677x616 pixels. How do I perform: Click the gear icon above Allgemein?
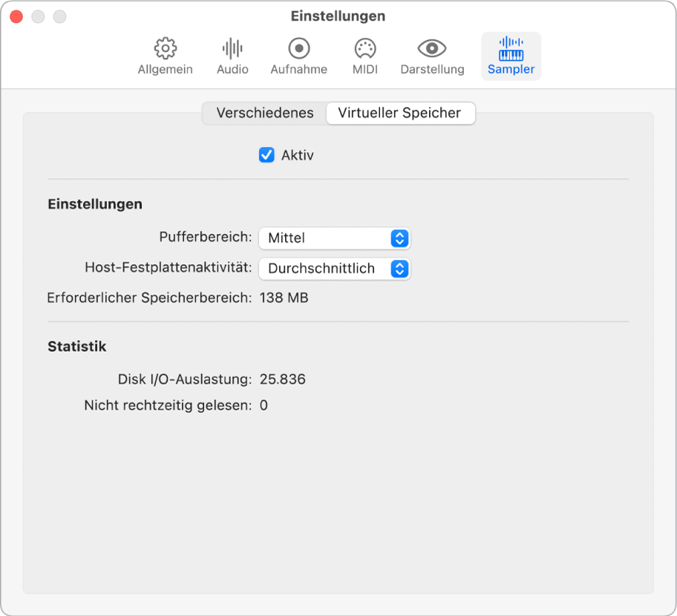[165, 49]
